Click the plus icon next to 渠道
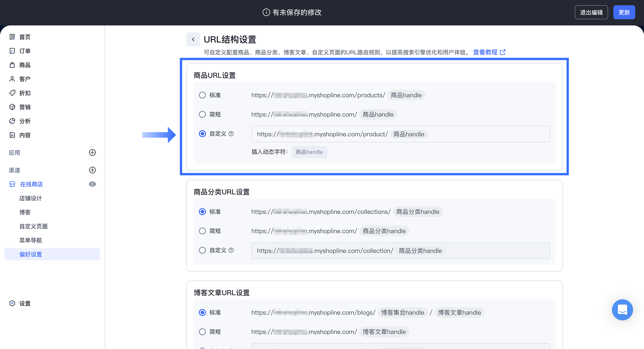The height and width of the screenshot is (349, 644). 92,170
